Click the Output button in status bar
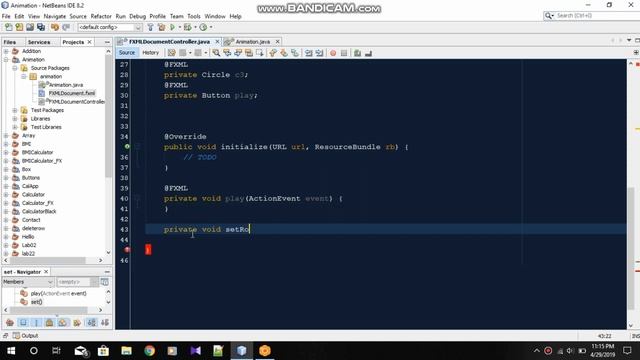The image size is (640, 360). click(x=25, y=336)
